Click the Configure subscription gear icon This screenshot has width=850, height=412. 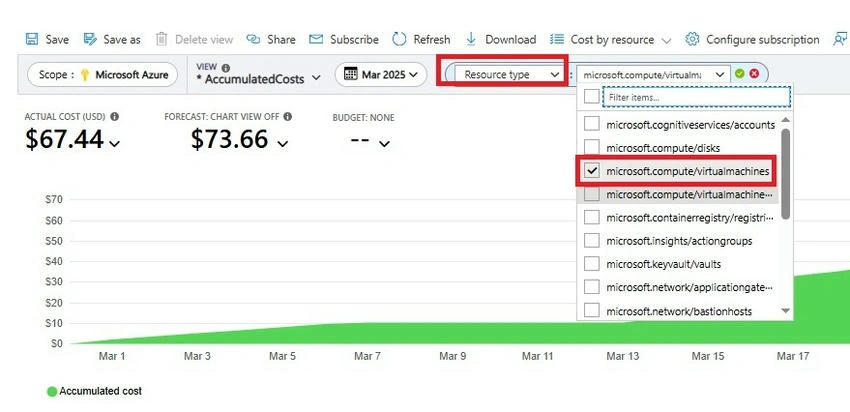pyautogui.click(x=692, y=40)
